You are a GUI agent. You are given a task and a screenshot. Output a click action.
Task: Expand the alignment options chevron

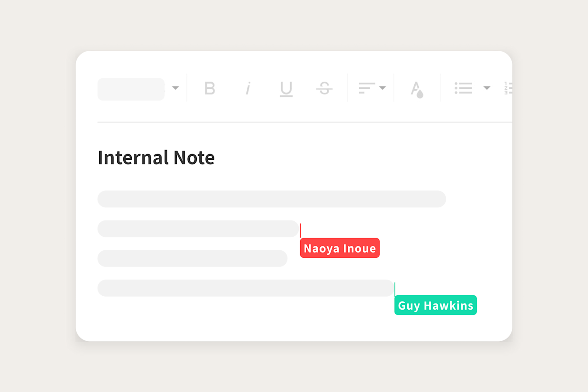coord(384,88)
